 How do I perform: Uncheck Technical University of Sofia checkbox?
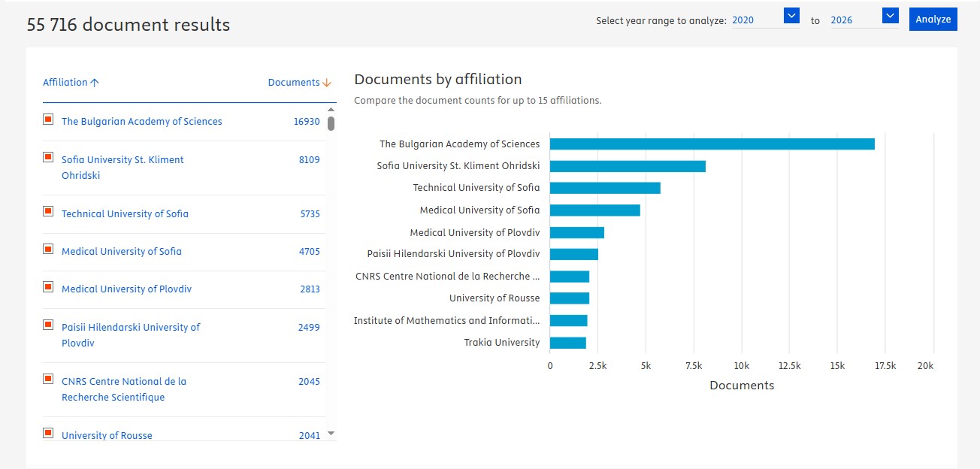pos(48,211)
